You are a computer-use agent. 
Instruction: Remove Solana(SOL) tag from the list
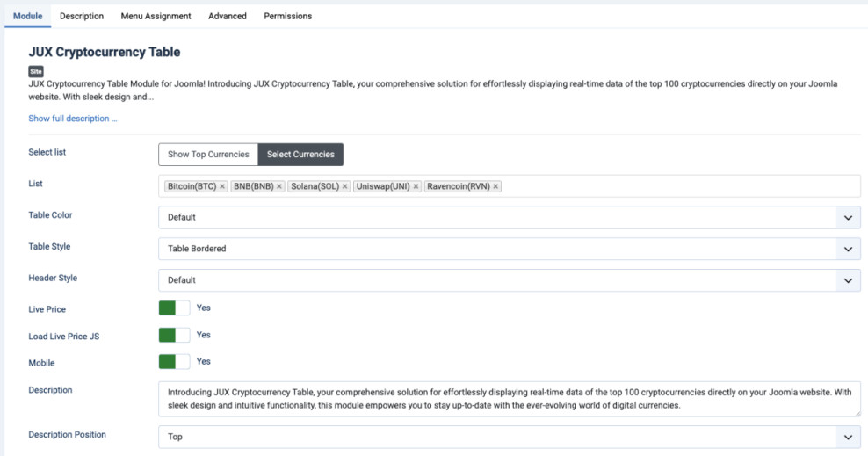(344, 186)
